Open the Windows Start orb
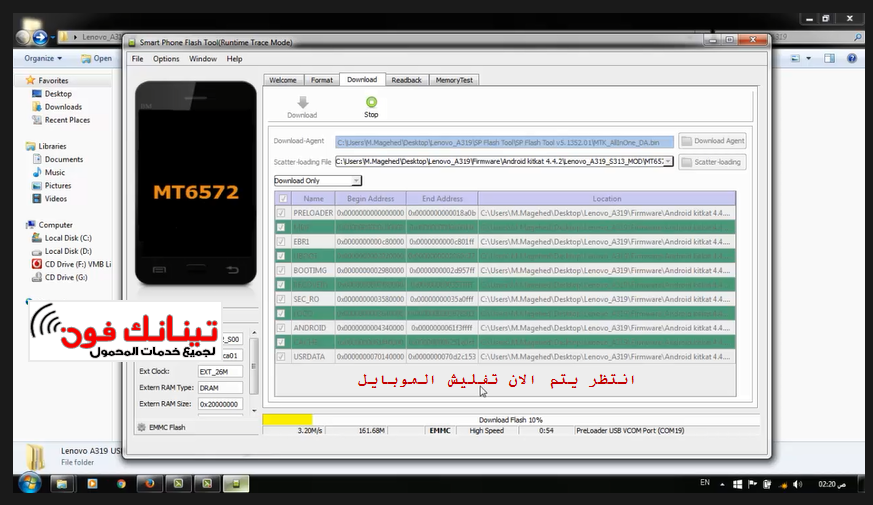This screenshot has height=505, width=873. (30, 483)
